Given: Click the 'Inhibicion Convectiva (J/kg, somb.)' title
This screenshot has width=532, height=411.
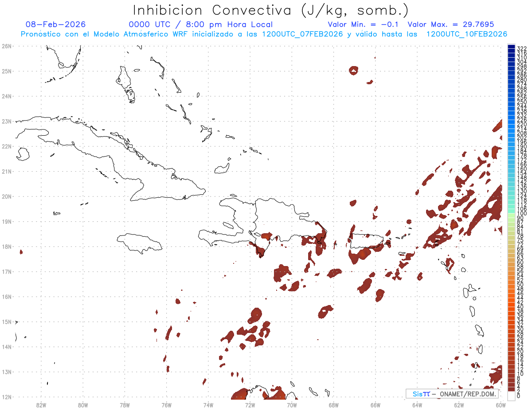Looking at the screenshot, I should [271, 10].
